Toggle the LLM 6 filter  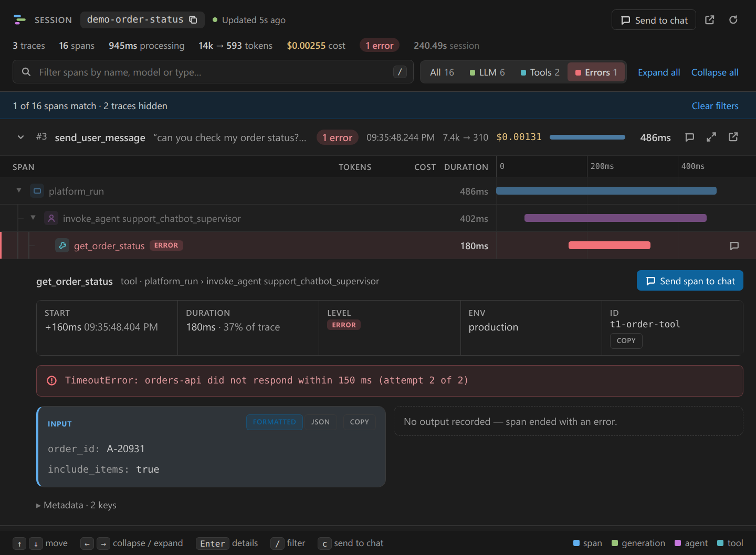487,72
